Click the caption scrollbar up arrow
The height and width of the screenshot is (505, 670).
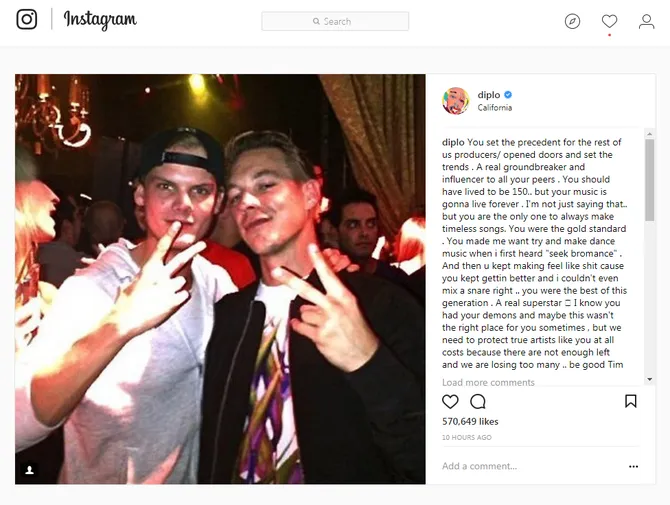(649, 134)
